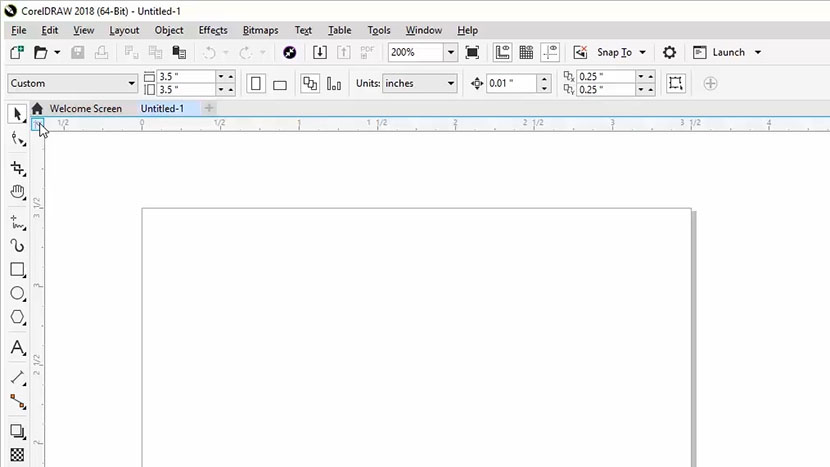Select the Text tool

point(17,348)
